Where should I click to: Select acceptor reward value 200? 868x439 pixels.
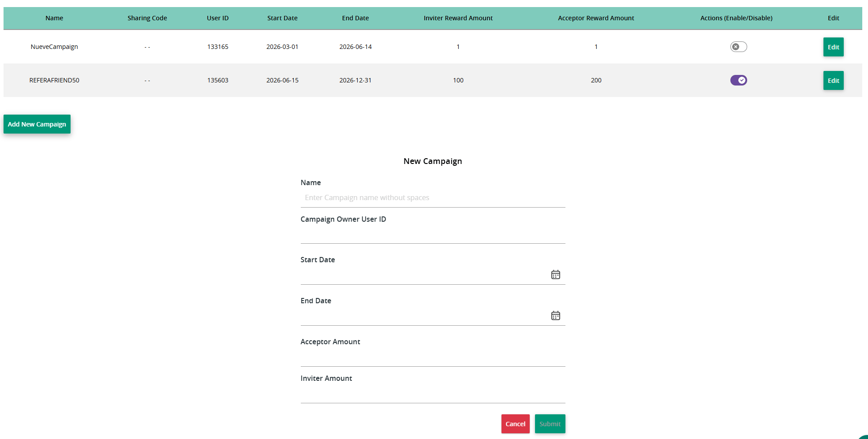(596, 80)
